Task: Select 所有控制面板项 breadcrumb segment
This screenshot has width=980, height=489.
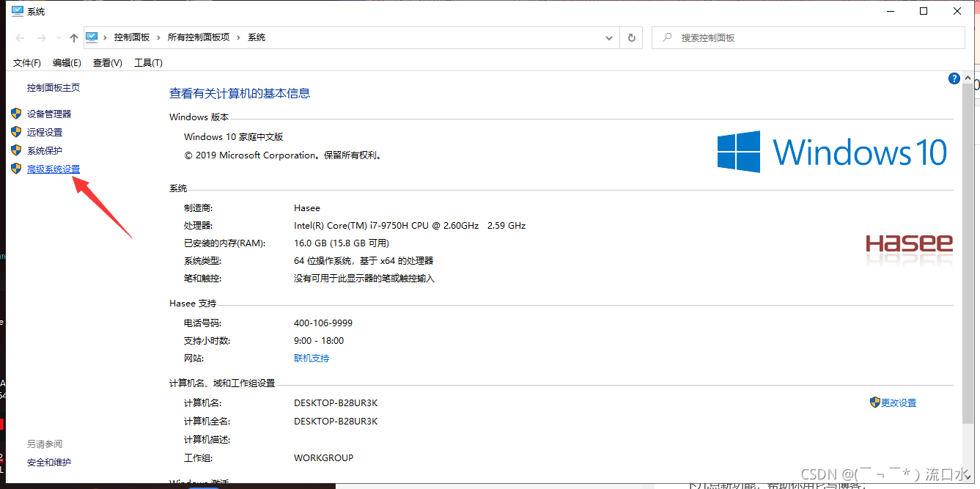Action: click(x=199, y=37)
